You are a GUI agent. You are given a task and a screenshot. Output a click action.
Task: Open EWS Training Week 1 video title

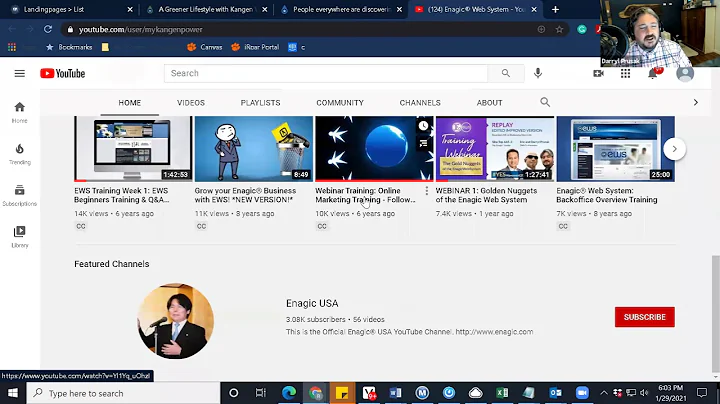[x=121, y=195]
